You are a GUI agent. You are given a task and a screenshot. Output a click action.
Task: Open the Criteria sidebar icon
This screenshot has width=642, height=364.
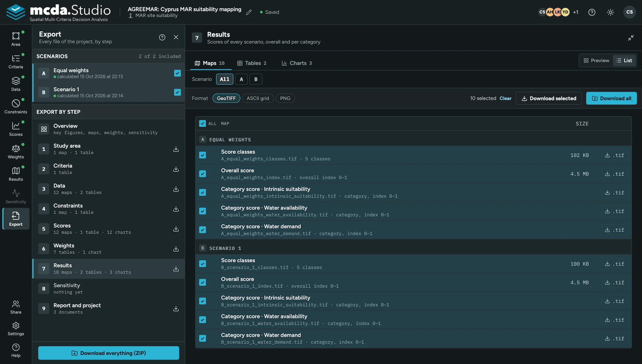[16, 62]
